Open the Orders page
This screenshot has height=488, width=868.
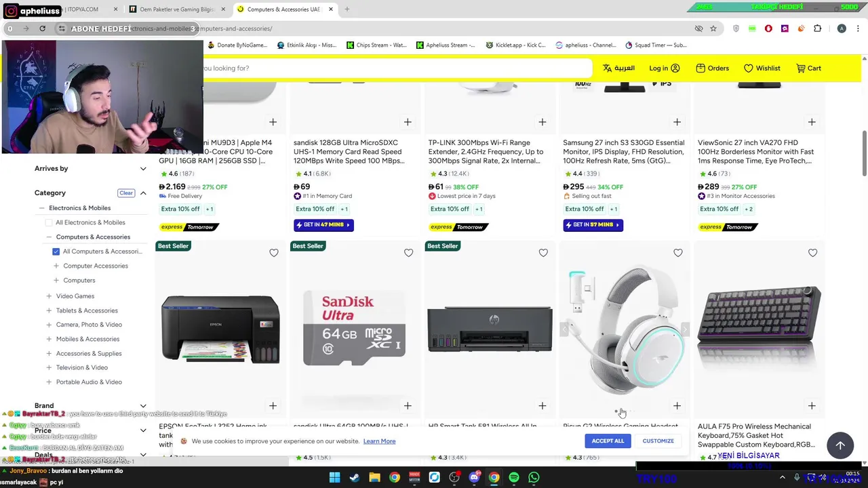click(x=712, y=68)
